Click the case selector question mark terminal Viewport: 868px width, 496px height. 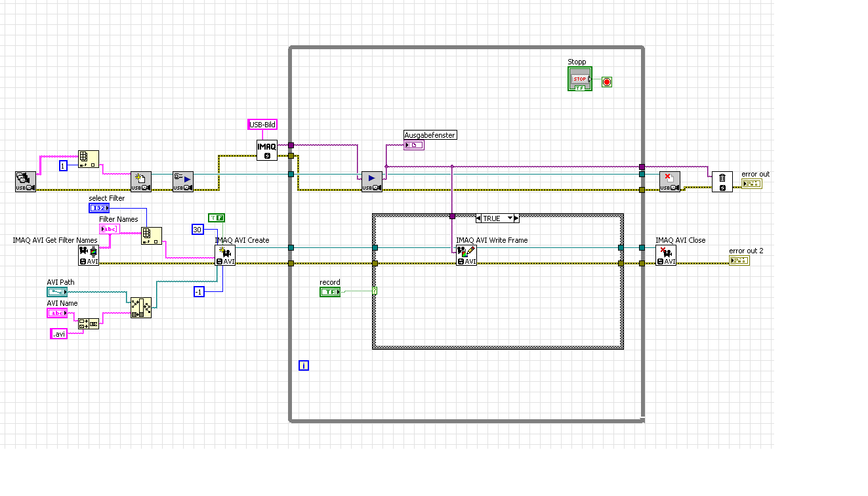(x=375, y=290)
